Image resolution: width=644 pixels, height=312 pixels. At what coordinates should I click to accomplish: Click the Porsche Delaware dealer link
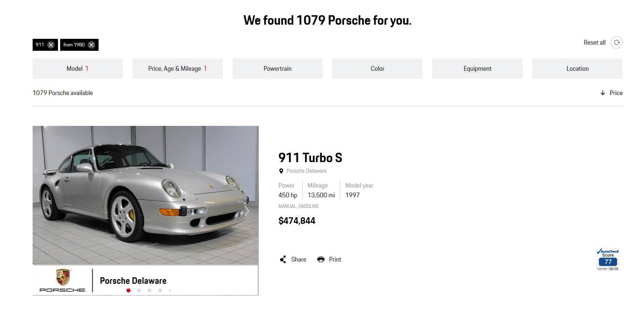[x=306, y=171]
